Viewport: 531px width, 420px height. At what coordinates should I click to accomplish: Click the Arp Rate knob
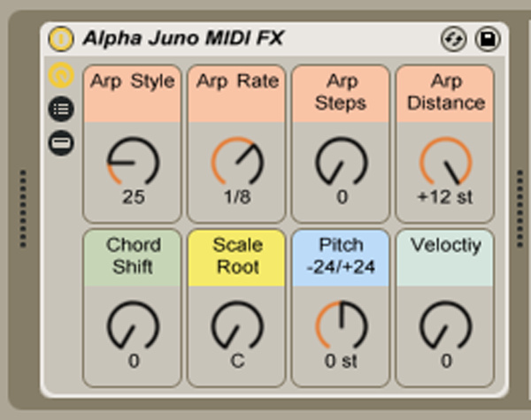click(x=237, y=163)
